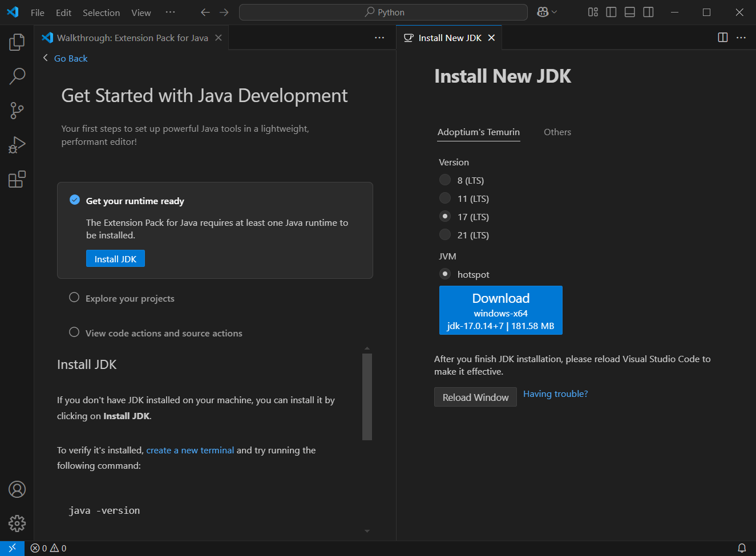Toggle the Get your runtime ready checkmark
This screenshot has height=556, width=756.
pos(74,200)
